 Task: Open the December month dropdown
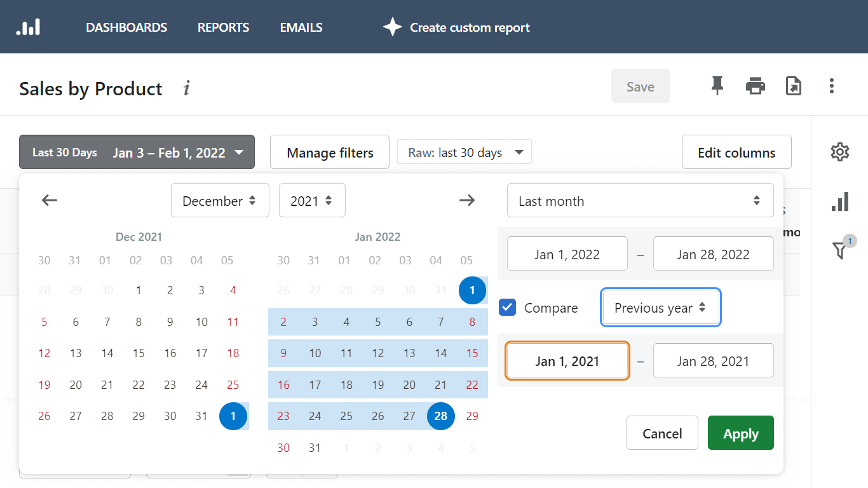click(220, 200)
